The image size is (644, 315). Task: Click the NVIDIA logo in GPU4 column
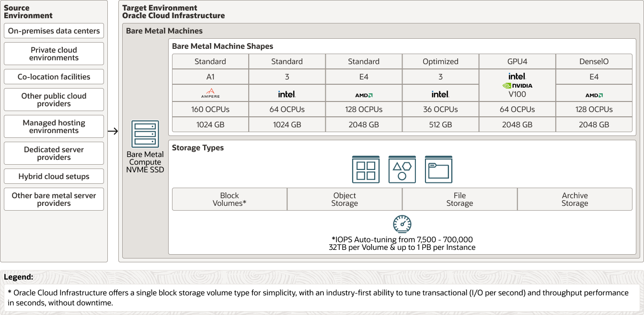(x=517, y=86)
